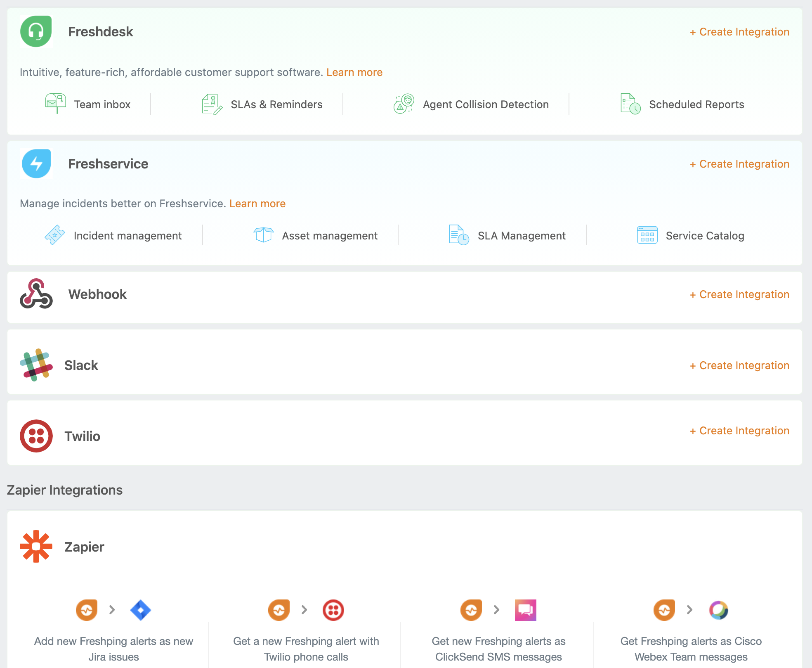Open the Twilio phone calls Zap template

pos(306,649)
